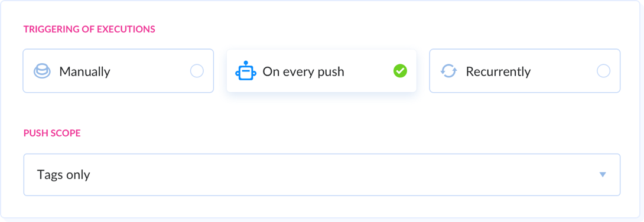644x222 pixels.
Task: Choose the Manually trigger card
Action: pyautogui.click(x=118, y=71)
